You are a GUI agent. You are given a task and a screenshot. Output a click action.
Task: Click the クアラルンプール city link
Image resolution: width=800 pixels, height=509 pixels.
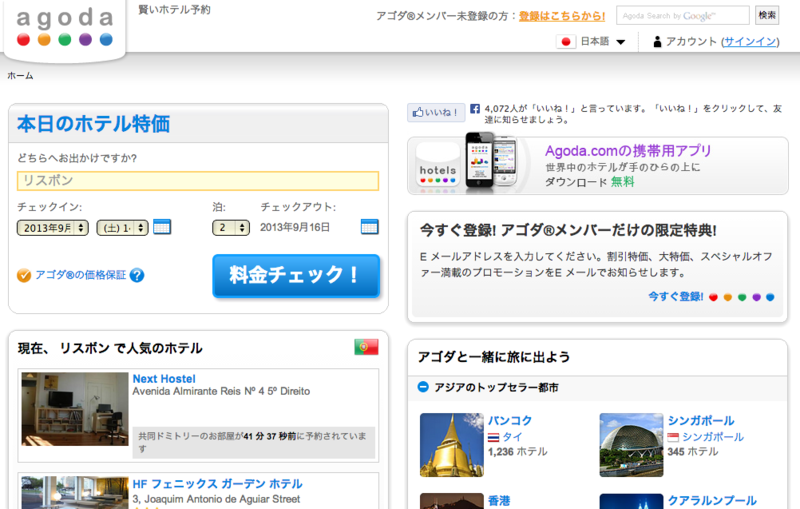(x=712, y=501)
